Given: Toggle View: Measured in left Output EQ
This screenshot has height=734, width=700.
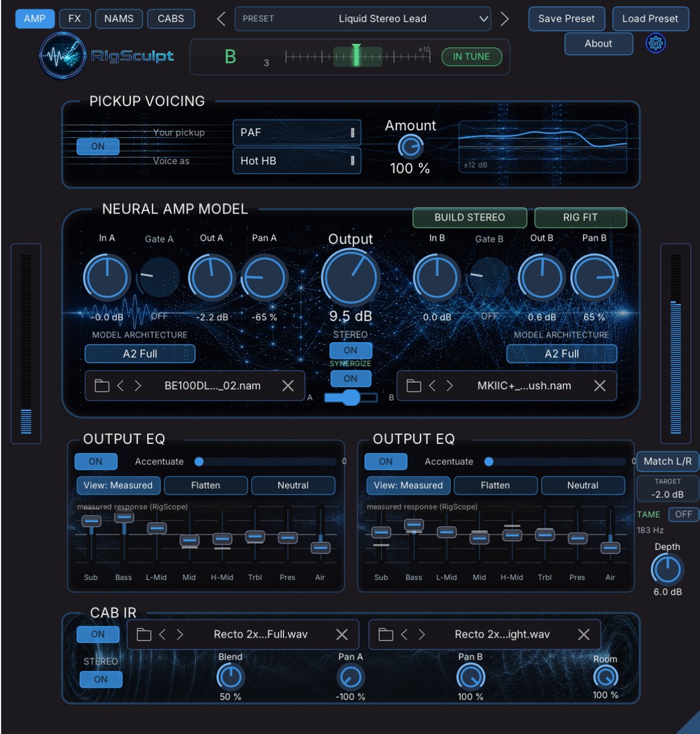Looking at the screenshot, I should pos(118,485).
